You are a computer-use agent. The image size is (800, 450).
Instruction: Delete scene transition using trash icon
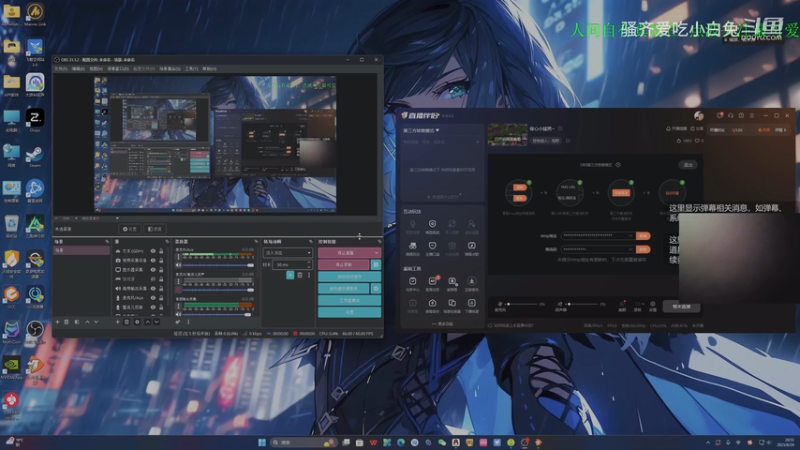point(300,275)
